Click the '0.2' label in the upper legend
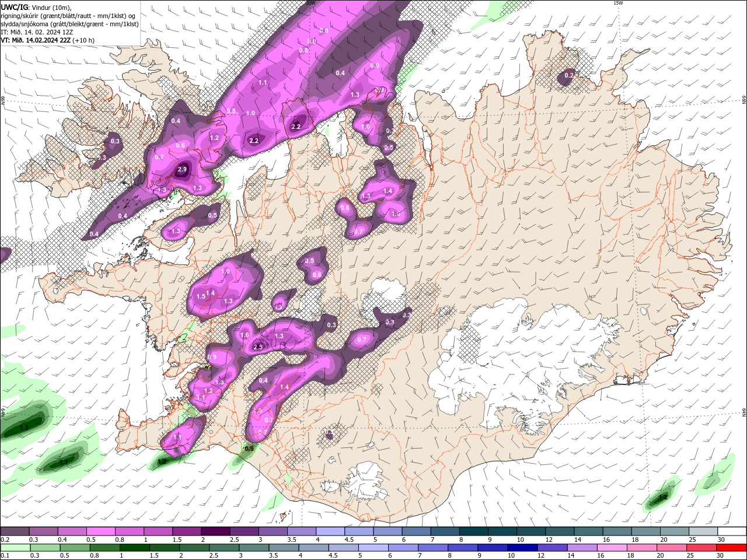 point(5,540)
